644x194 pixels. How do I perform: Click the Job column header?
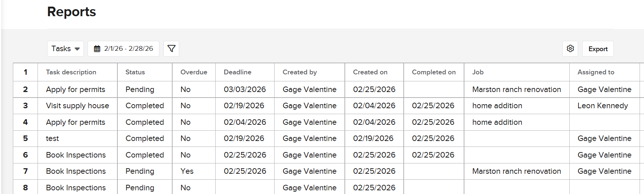pos(478,72)
